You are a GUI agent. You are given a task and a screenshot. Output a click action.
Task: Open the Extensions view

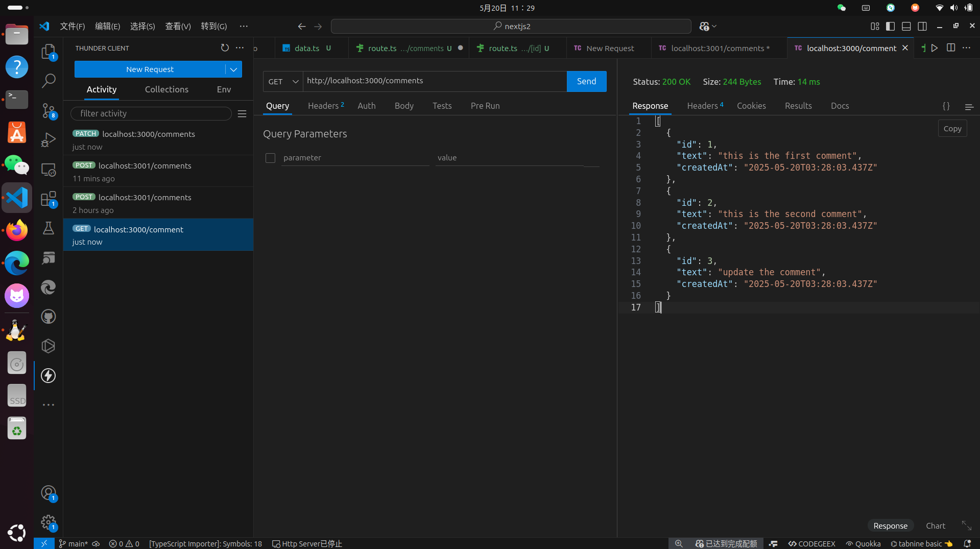click(49, 199)
